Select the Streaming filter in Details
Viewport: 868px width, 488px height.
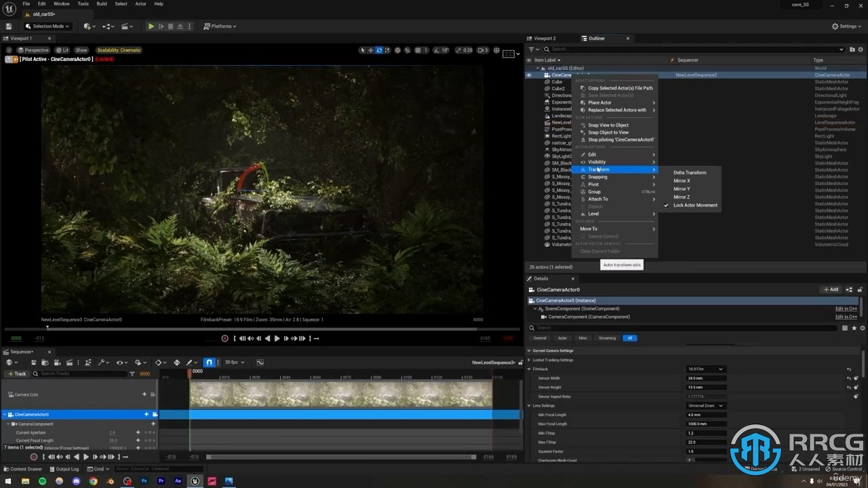click(x=607, y=338)
